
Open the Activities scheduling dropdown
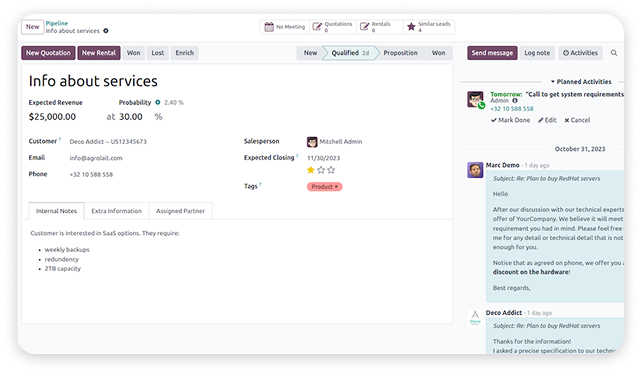pos(580,53)
